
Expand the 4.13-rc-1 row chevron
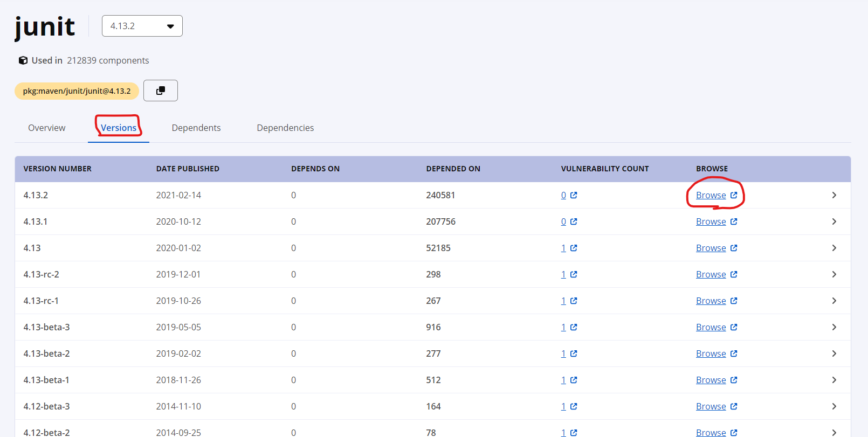click(x=833, y=301)
